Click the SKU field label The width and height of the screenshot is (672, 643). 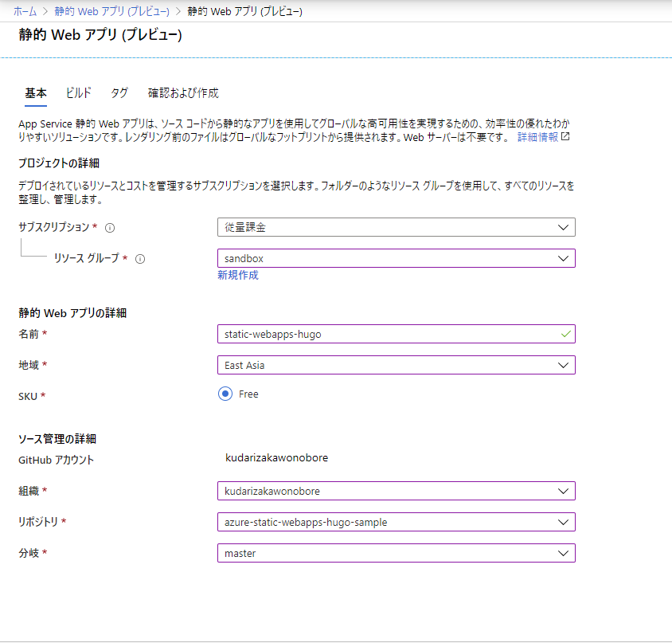point(28,396)
